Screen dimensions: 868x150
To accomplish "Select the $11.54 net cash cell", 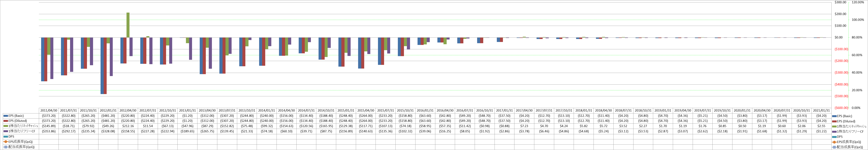I will tap(148, 126).
